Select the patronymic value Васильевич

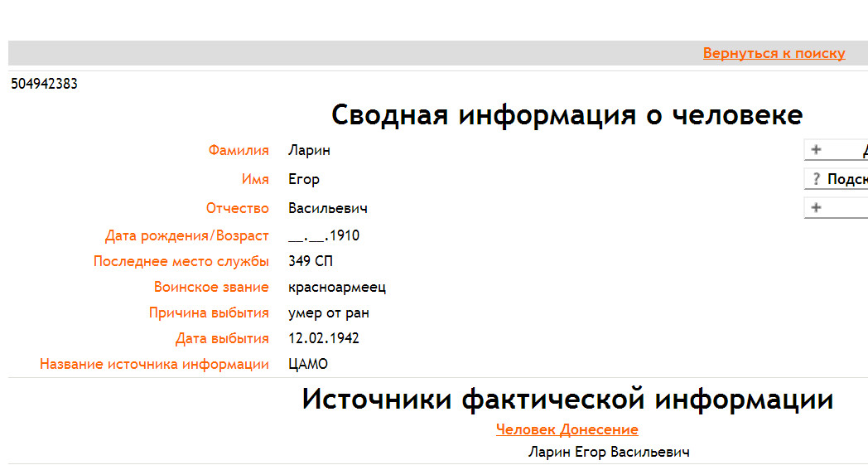[x=327, y=208]
